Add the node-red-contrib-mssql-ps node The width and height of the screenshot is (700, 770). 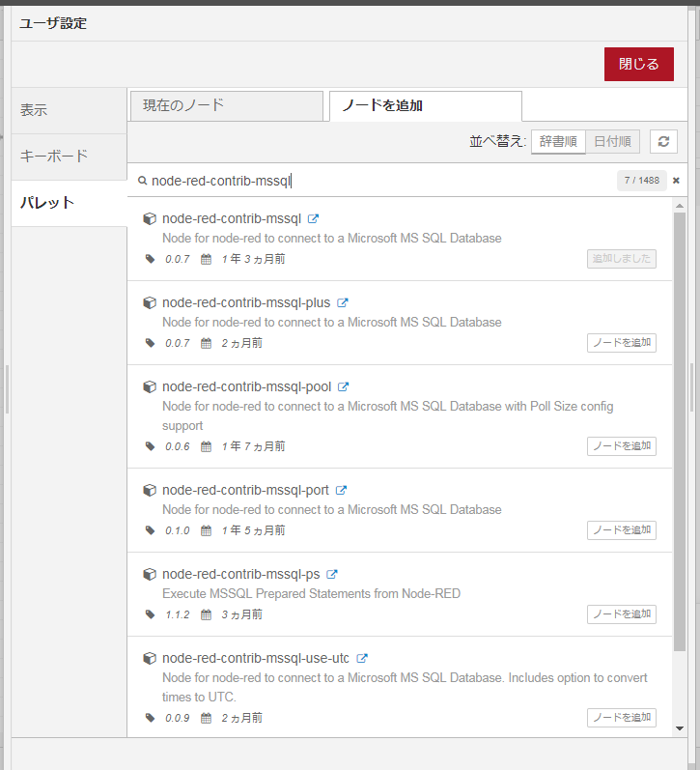[x=622, y=613]
